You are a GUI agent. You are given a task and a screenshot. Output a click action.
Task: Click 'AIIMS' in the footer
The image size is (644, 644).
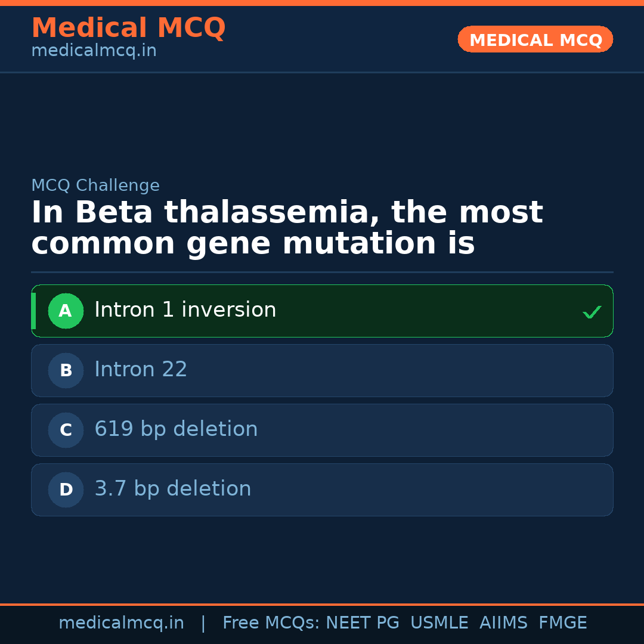click(503, 623)
